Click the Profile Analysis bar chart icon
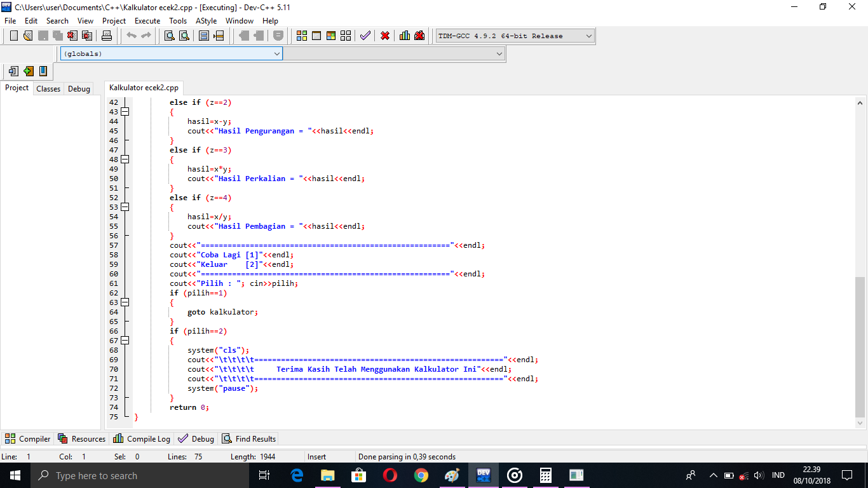The width and height of the screenshot is (868, 488). tap(405, 36)
